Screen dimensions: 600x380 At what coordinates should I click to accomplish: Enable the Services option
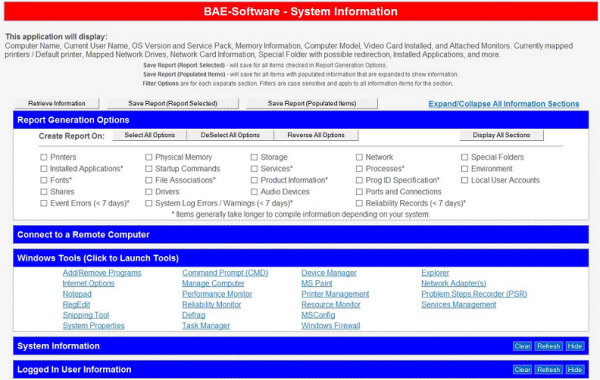[254, 169]
